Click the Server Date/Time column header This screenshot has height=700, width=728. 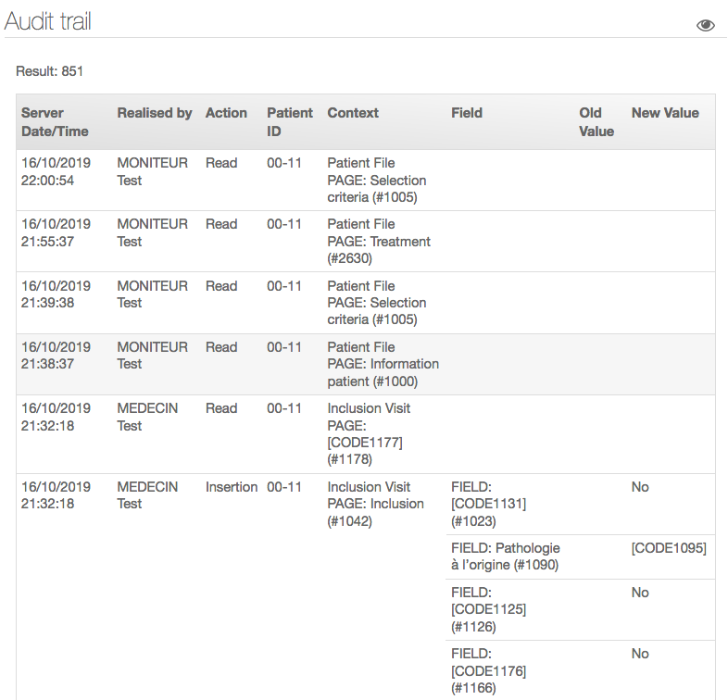tap(56, 122)
